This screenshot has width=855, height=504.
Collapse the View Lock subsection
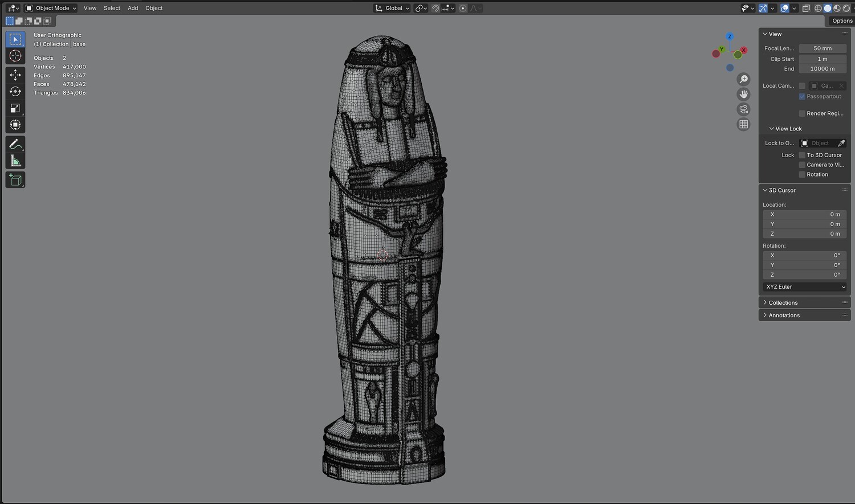(x=772, y=129)
